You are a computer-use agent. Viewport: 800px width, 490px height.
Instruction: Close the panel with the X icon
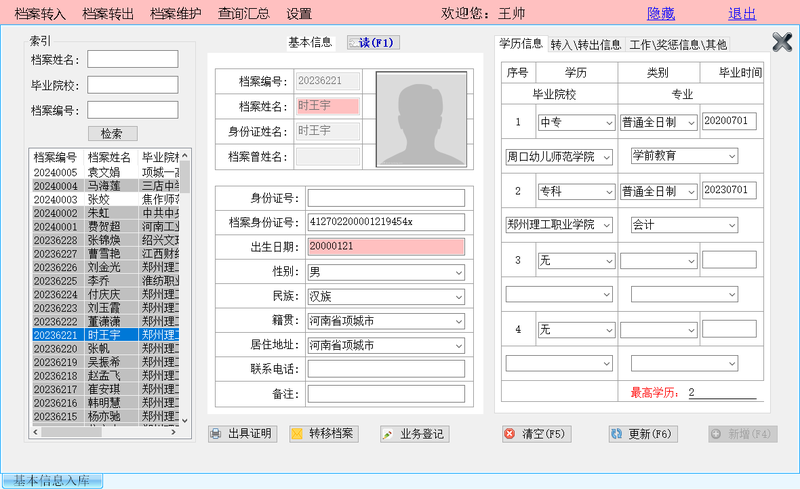point(782,41)
